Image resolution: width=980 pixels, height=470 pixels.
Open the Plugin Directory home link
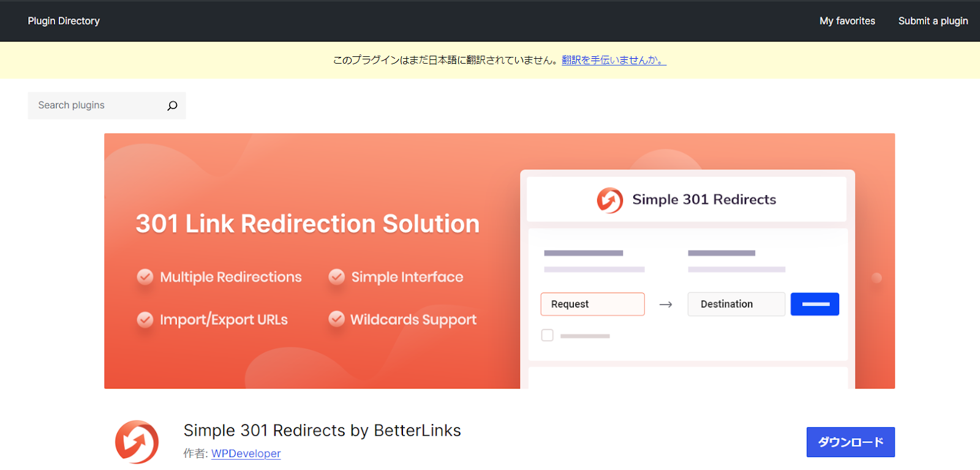(x=64, y=21)
